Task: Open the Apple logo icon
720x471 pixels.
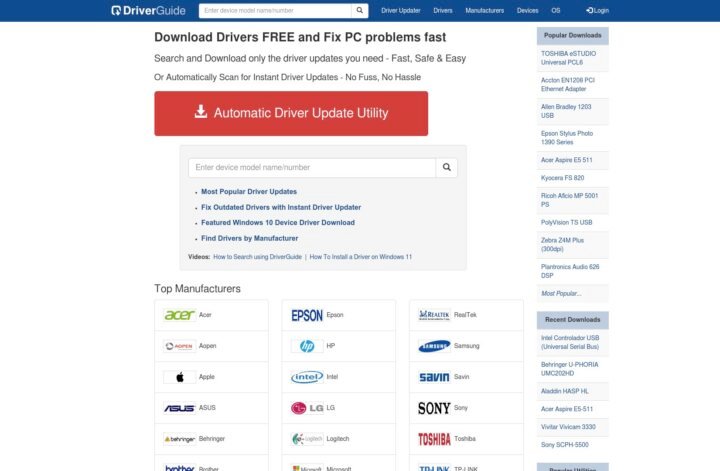Action: tap(180, 377)
